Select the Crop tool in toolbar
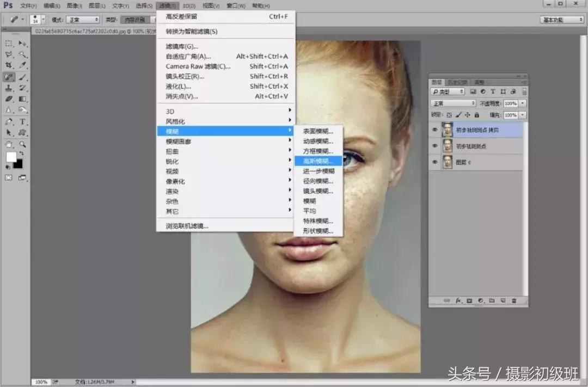The width and height of the screenshot is (588, 387). click(9, 65)
